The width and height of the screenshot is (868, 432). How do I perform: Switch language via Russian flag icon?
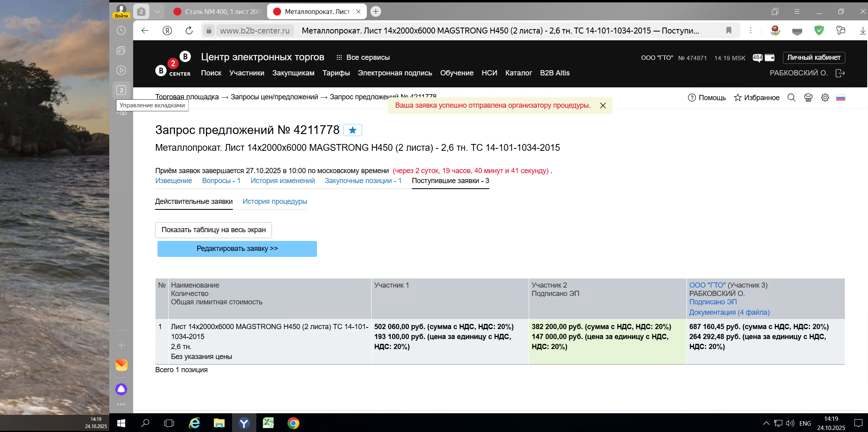click(840, 98)
